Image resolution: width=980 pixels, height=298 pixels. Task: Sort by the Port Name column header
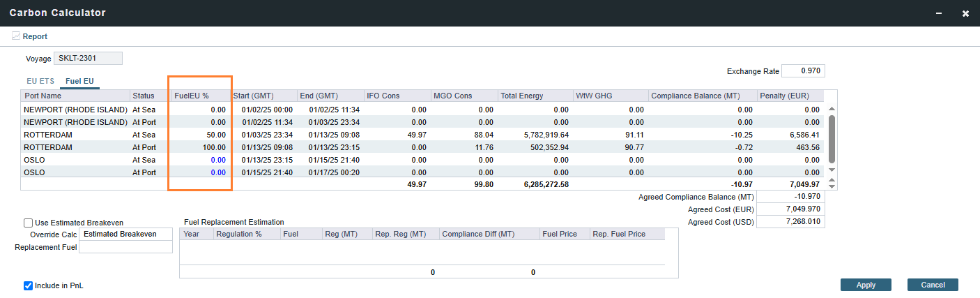click(75, 96)
